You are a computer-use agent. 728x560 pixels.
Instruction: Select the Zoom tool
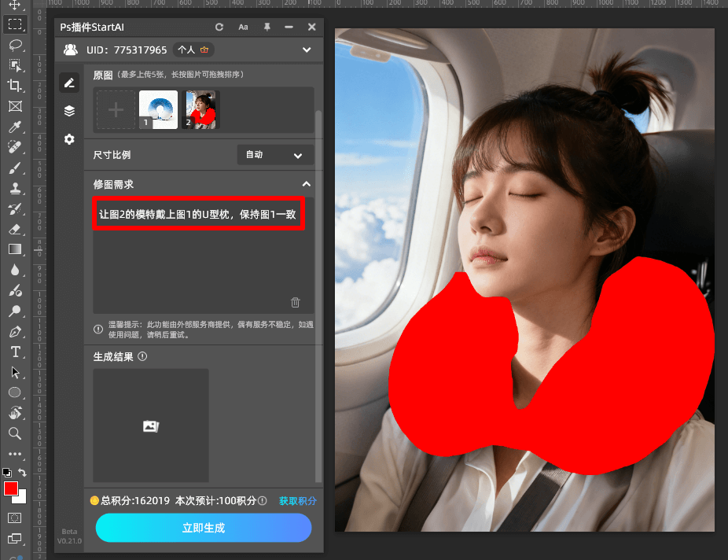coord(16,433)
